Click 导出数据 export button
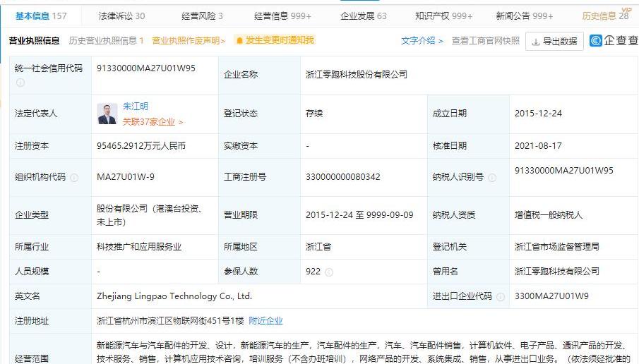Viewport: 639px width, 364px height. pos(554,41)
